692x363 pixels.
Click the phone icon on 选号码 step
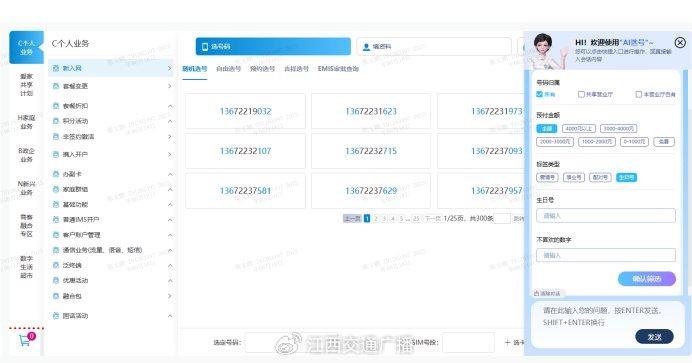click(205, 46)
